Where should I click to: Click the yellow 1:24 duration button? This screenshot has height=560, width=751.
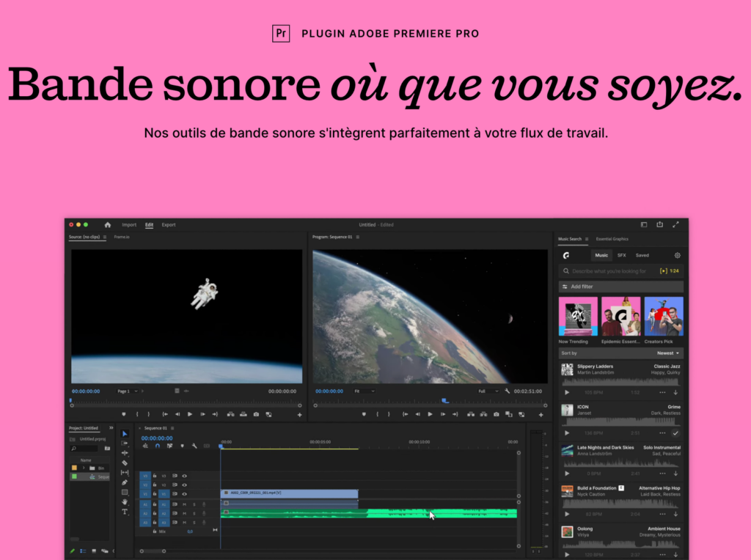(670, 271)
